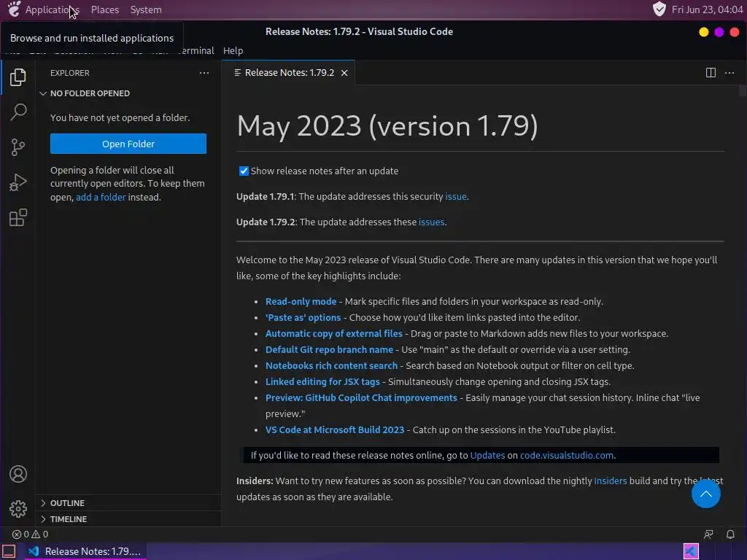747x560 pixels.
Task: Click the feedback icon in status bar
Action: (x=708, y=534)
